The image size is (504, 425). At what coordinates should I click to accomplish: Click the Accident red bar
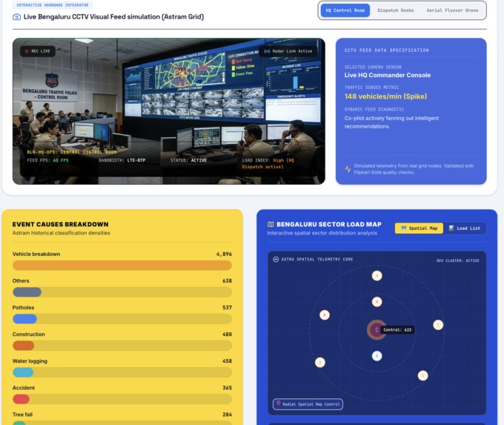[x=21, y=399]
